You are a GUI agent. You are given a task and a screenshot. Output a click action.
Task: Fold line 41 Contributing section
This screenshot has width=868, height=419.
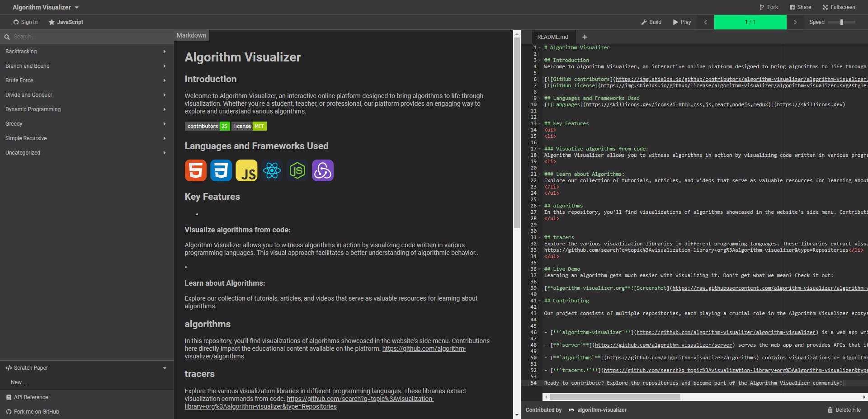tap(540, 301)
